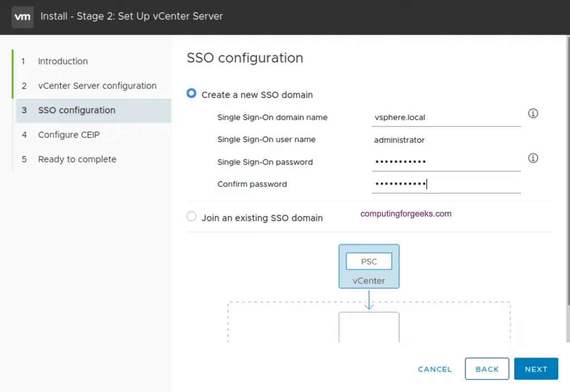The image size is (570, 392).
Task: Click the Single Sign-On password label
Action: tap(264, 162)
